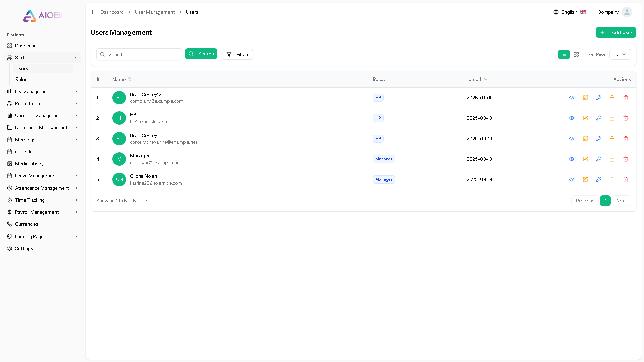Image resolution: width=644 pixels, height=362 pixels.
Task: Switch to grid view layout
Action: pyautogui.click(x=577, y=54)
